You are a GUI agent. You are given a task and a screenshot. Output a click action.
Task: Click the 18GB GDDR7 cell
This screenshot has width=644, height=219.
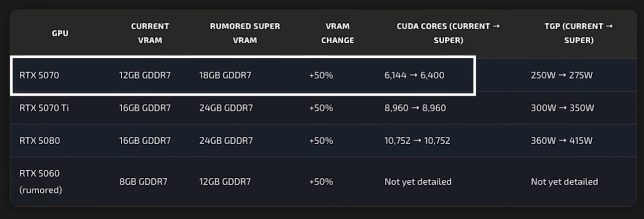tap(226, 76)
